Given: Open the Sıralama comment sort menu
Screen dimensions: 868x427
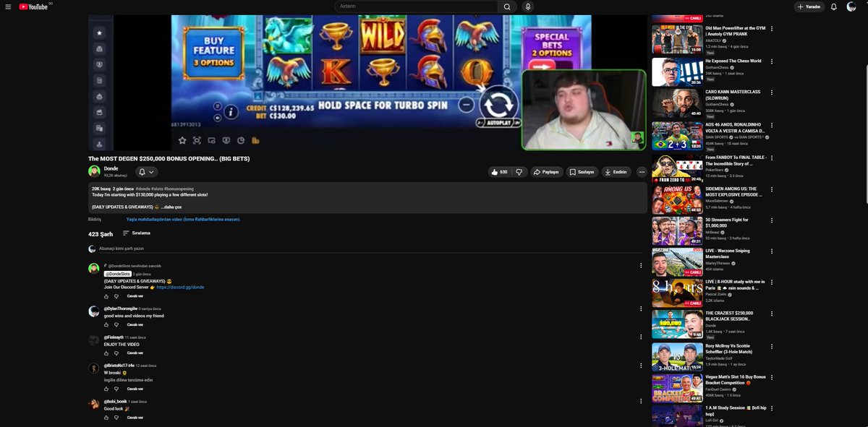Looking at the screenshot, I should [x=136, y=233].
